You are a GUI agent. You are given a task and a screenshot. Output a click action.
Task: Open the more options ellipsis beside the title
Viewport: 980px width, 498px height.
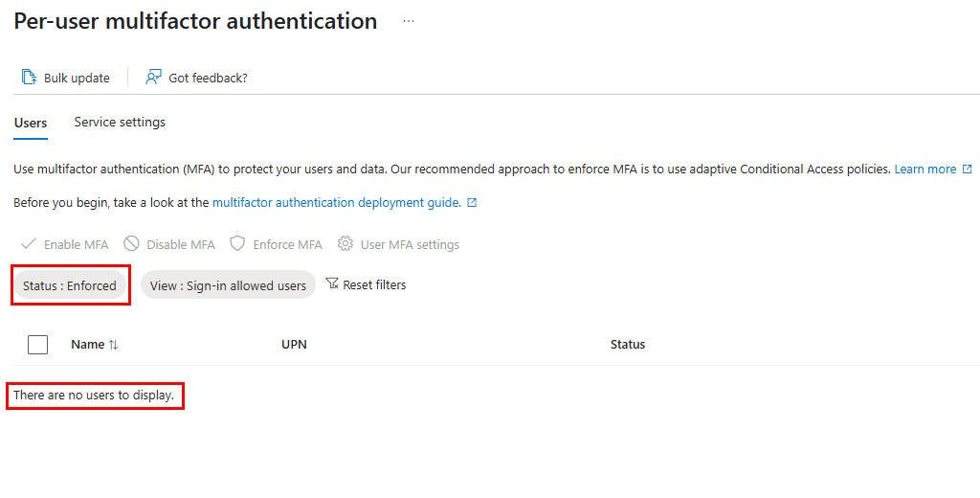[409, 21]
